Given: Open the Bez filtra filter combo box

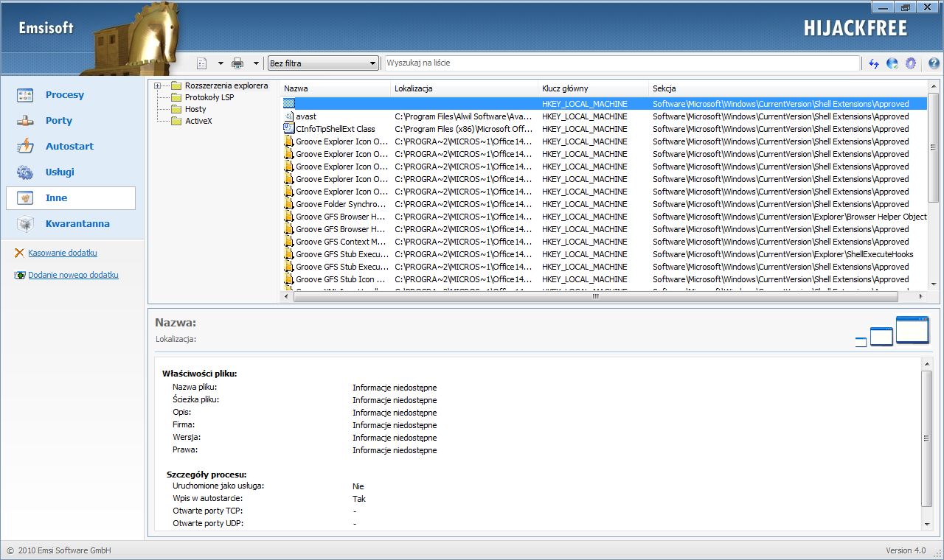Looking at the screenshot, I should (x=323, y=63).
